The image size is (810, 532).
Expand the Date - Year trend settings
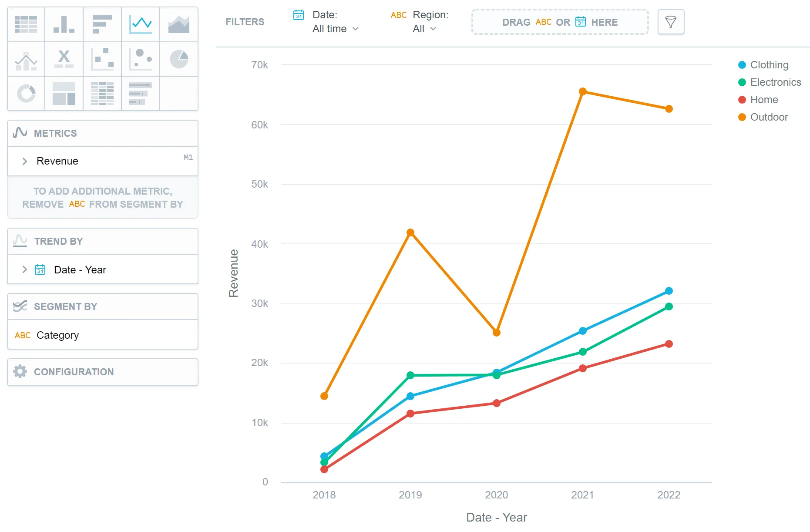tap(25, 269)
